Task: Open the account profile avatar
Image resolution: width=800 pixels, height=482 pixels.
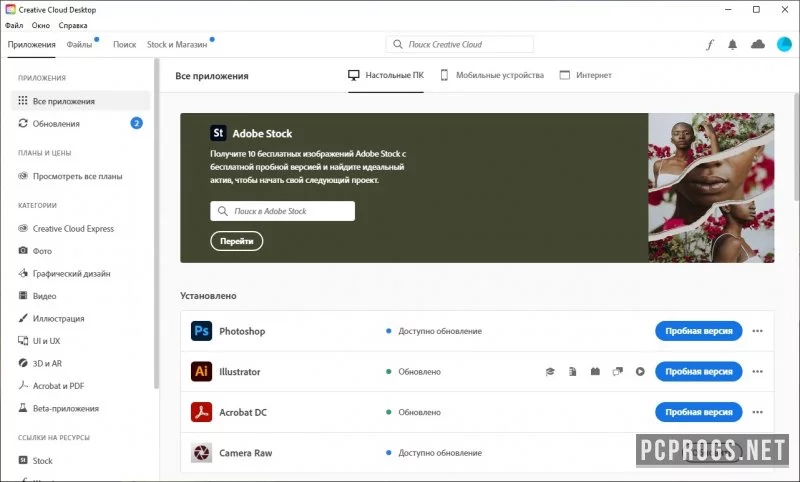Action: (784, 44)
